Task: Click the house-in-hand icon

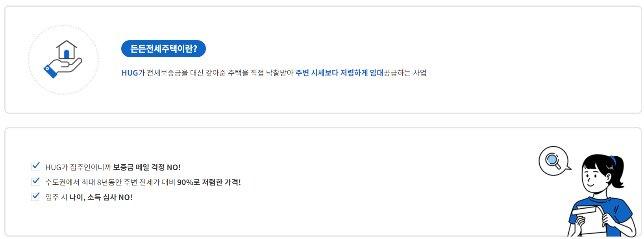Action: pyautogui.click(x=63, y=59)
